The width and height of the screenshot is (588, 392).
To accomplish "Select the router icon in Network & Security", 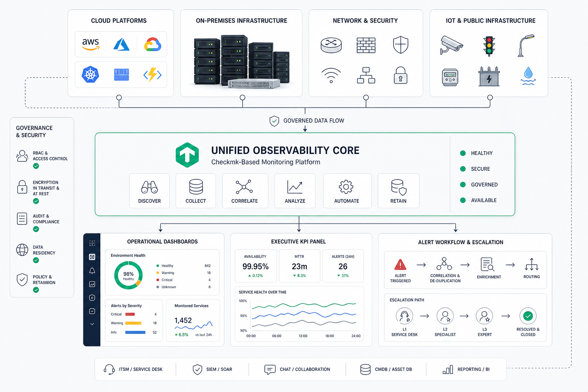I will (331, 45).
